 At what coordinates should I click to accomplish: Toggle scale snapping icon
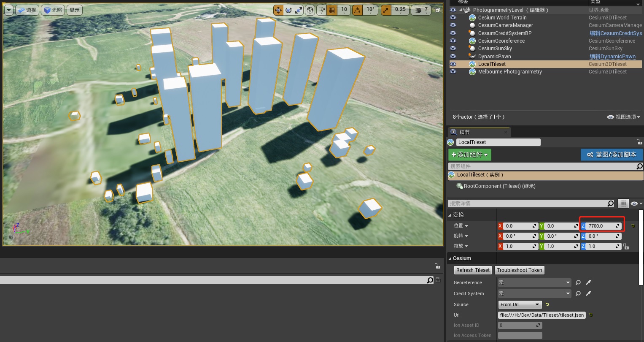click(x=386, y=10)
